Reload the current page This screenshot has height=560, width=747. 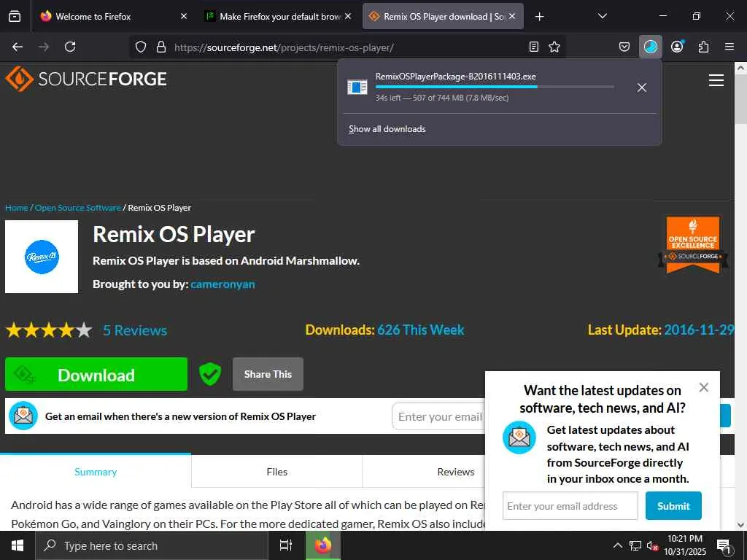pyautogui.click(x=70, y=47)
